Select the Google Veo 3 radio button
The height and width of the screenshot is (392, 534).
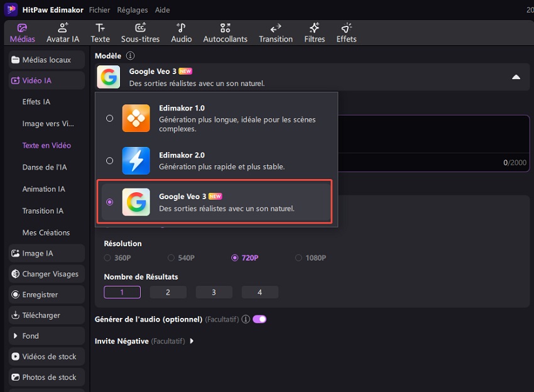[x=109, y=202]
